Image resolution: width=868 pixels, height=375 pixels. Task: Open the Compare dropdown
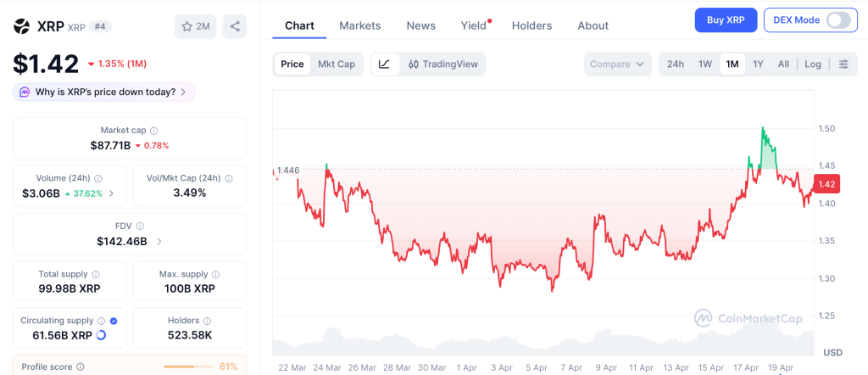pos(618,64)
